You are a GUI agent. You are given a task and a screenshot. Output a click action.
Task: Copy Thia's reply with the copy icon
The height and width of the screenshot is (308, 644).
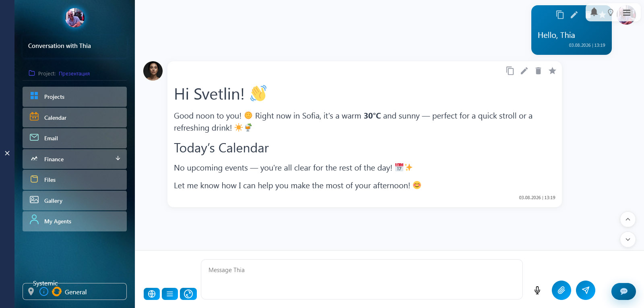[x=510, y=71]
